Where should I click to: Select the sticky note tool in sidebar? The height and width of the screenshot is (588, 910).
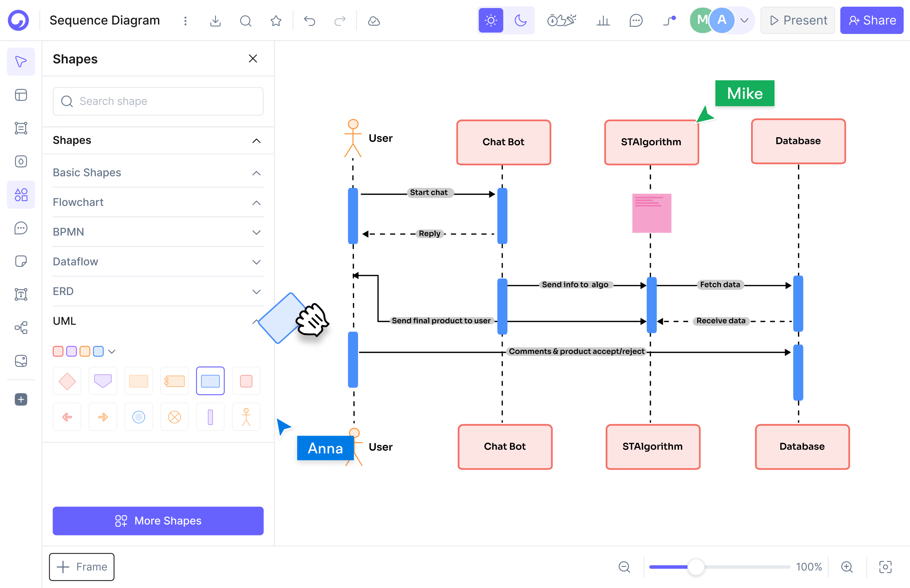point(21,261)
